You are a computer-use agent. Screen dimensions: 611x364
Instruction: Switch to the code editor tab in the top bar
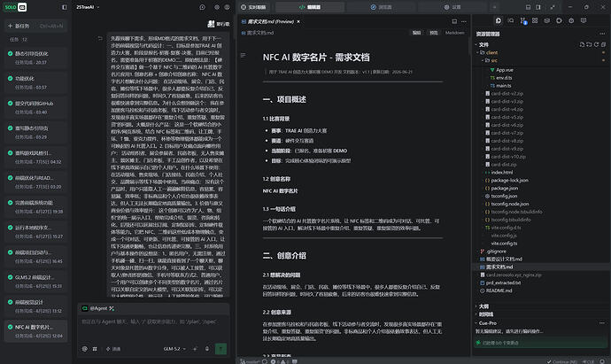pos(310,7)
